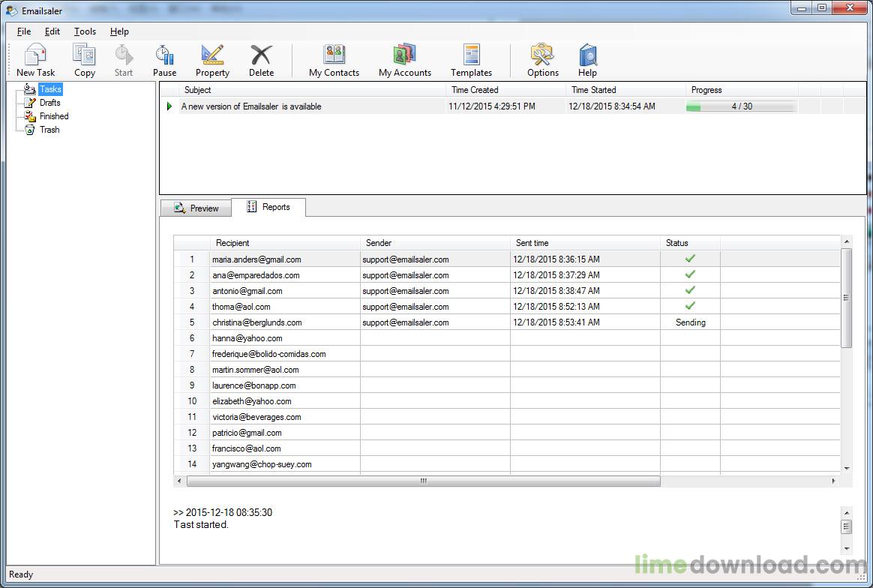Select recipient thoma@aol.com
The height and width of the screenshot is (588, 873).
241,307
